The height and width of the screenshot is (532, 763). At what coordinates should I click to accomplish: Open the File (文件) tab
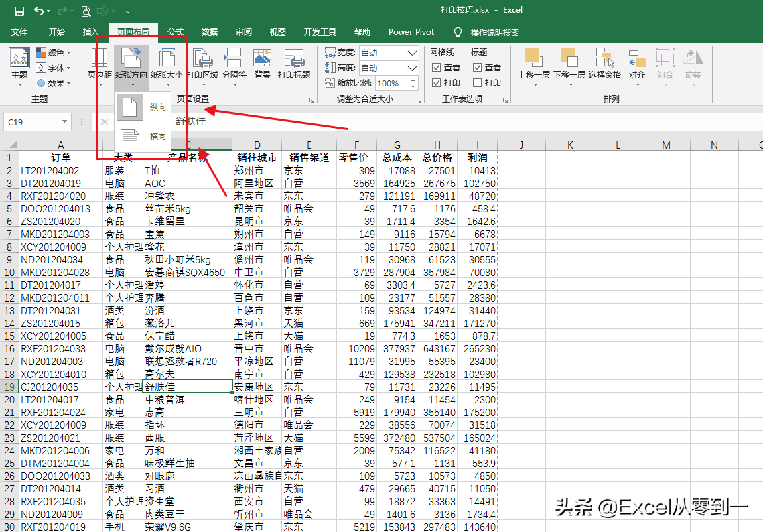(19, 32)
